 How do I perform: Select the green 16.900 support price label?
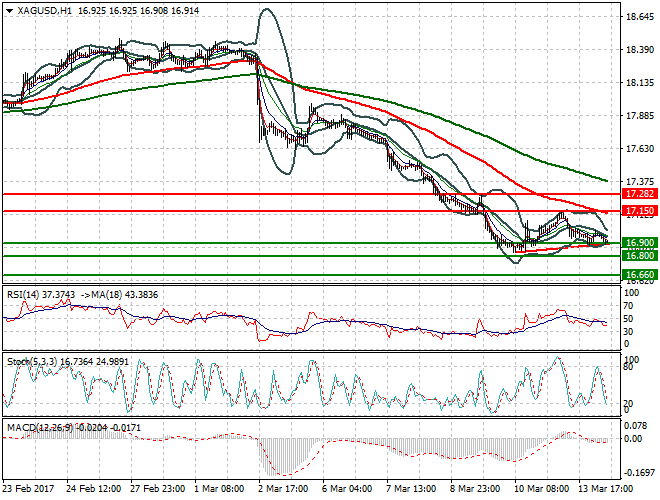pyautogui.click(x=640, y=243)
